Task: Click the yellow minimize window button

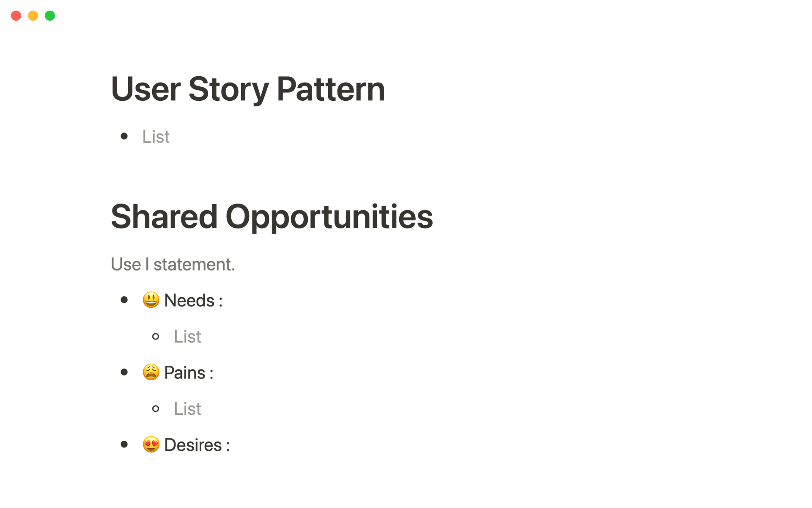Action: pos(33,16)
